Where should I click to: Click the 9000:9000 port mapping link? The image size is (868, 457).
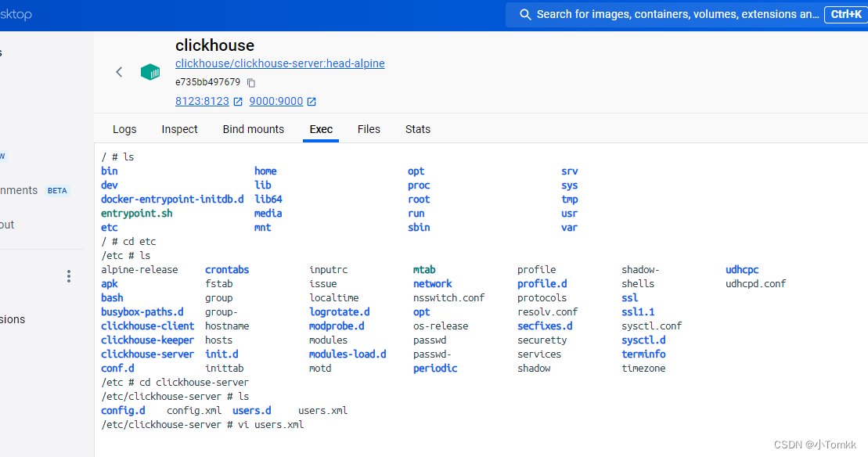coord(276,100)
